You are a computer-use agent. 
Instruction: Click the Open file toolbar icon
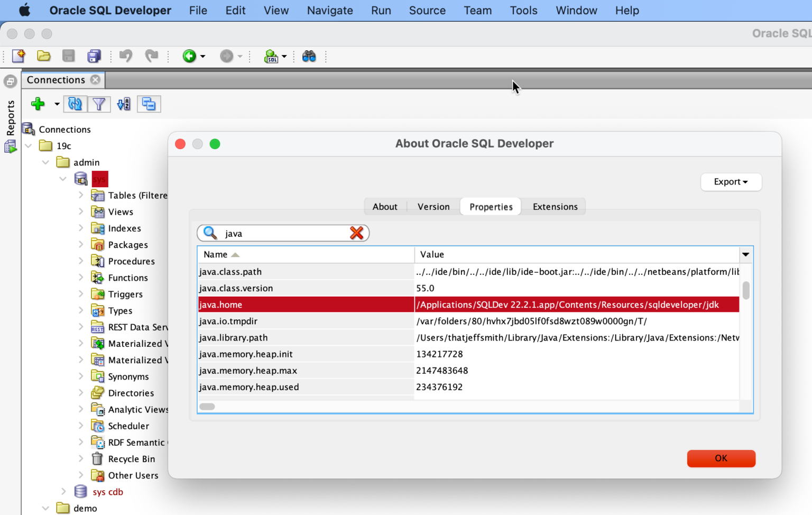coord(43,56)
